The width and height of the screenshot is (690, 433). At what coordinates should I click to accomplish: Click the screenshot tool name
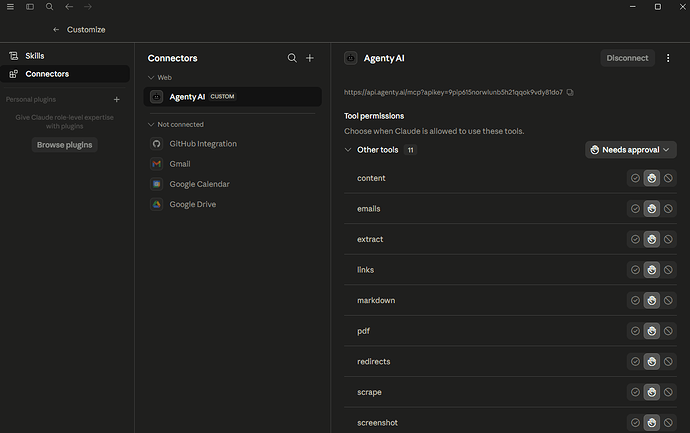378,423
